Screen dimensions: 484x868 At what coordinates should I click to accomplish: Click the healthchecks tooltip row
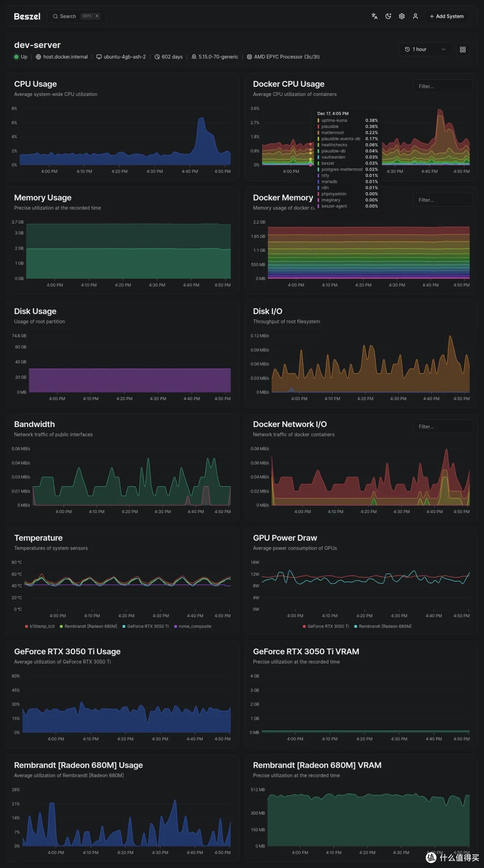348,145
